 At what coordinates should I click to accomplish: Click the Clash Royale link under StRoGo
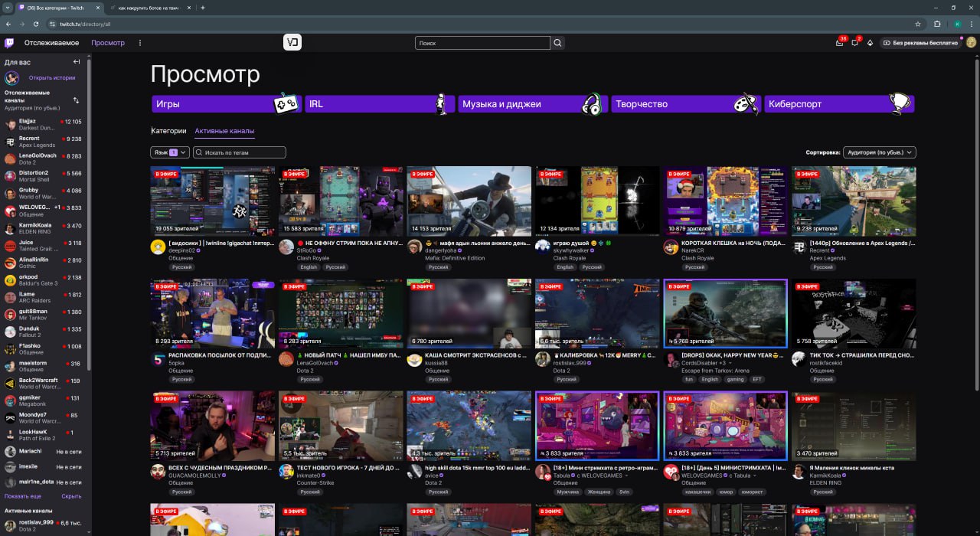(313, 258)
